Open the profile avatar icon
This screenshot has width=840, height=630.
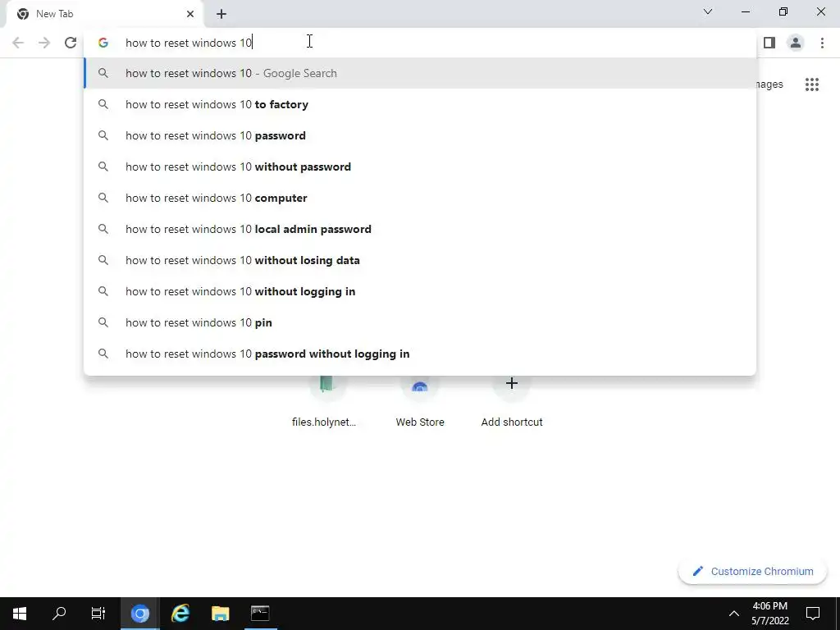click(x=796, y=43)
